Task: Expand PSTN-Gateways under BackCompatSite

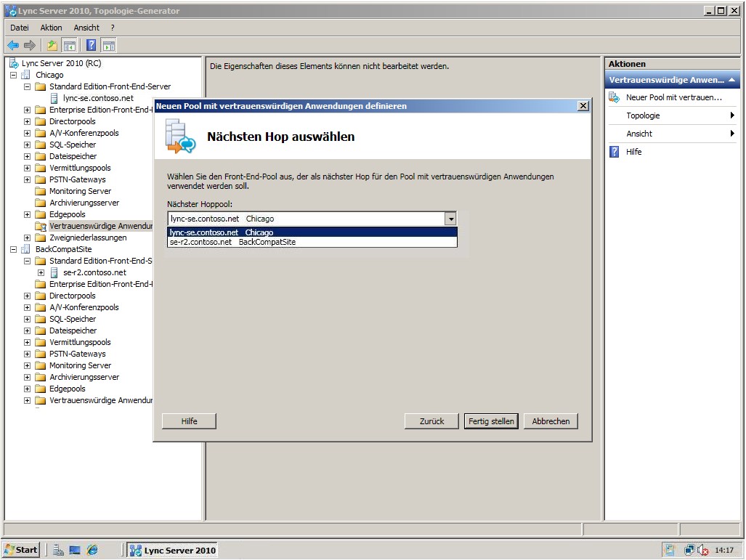Action: (x=27, y=354)
